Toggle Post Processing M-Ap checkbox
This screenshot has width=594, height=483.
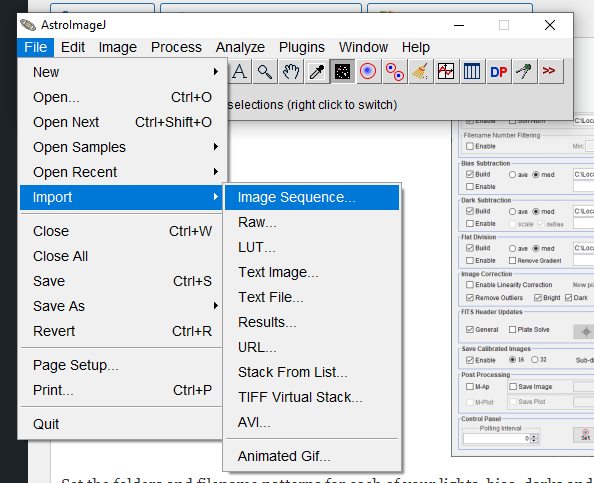(x=470, y=386)
